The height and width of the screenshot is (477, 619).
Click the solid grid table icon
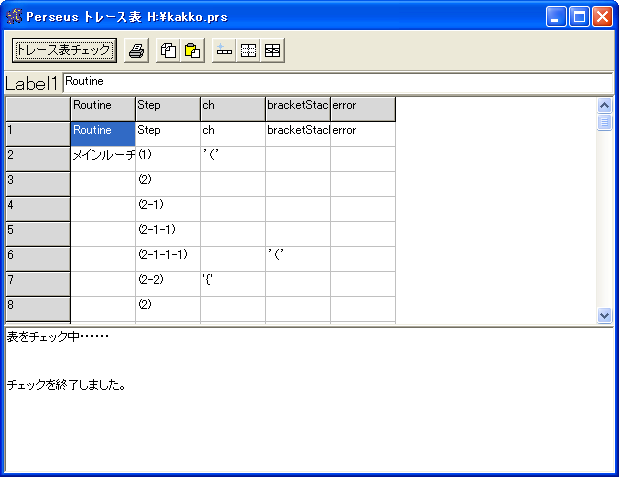click(x=272, y=50)
